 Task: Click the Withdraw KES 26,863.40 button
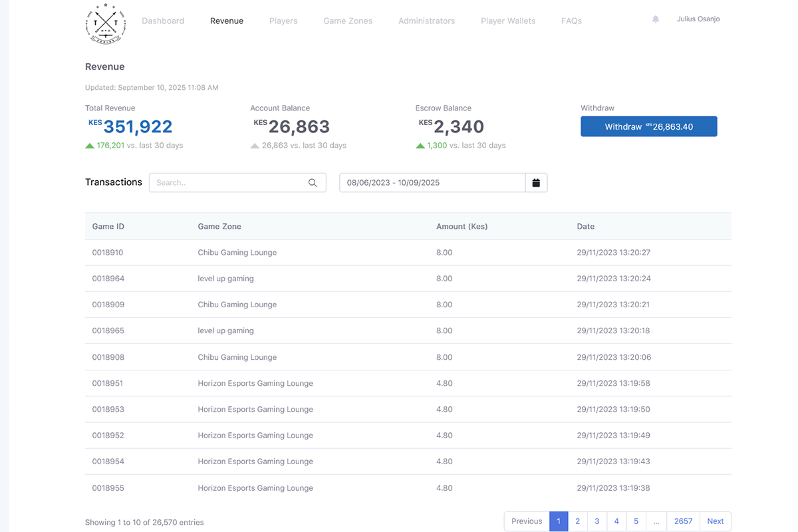point(648,126)
